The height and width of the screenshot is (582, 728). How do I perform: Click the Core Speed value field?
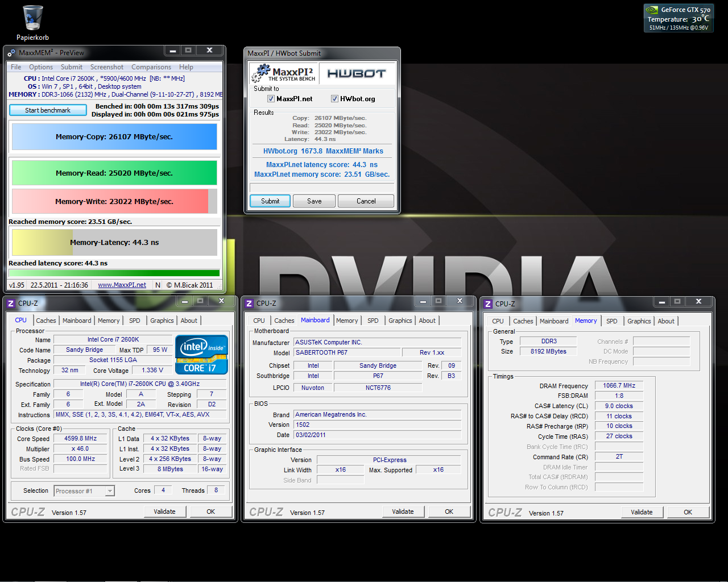pos(80,439)
